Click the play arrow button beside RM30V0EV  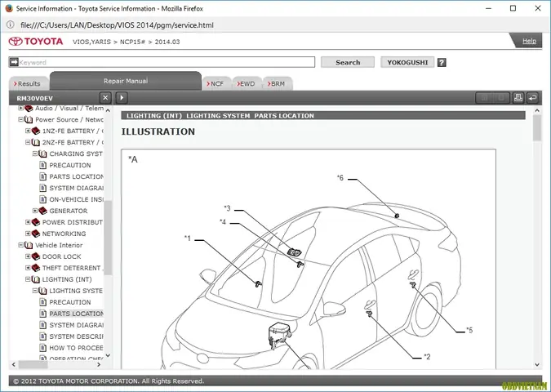click(122, 98)
